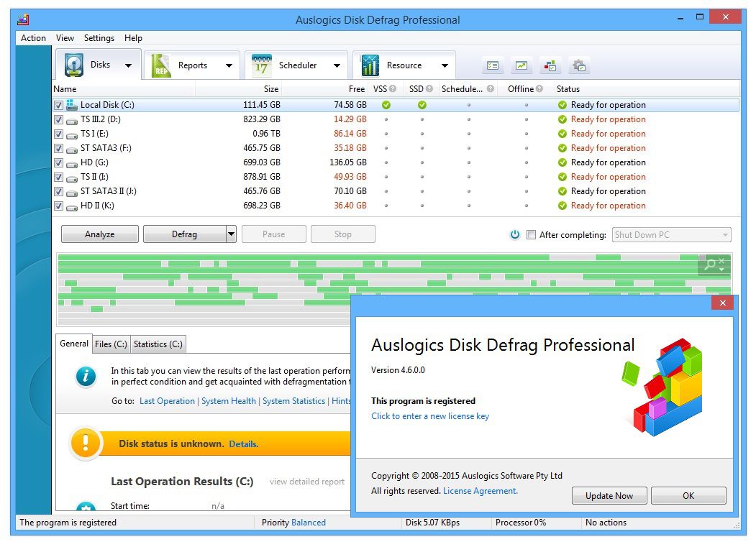Click the power icon beside After completing

(x=515, y=235)
